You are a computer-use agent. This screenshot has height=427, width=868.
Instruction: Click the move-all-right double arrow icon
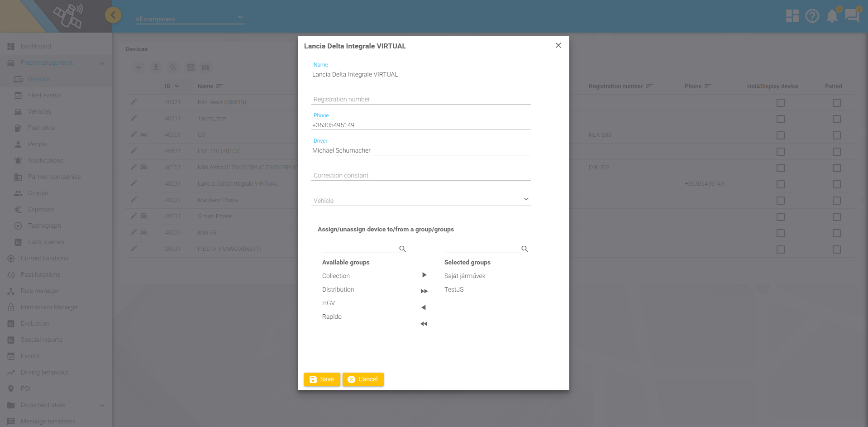click(x=424, y=291)
